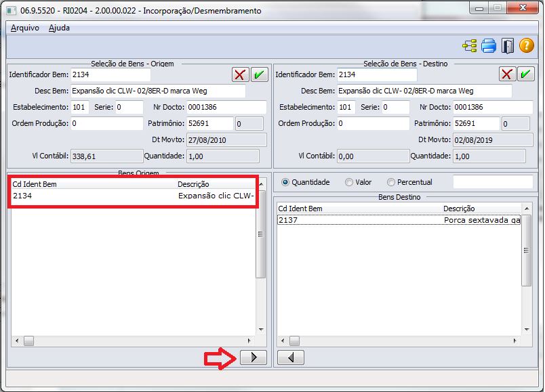Click Cd Ident Bem header in Bens Destino
The width and height of the screenshot is (545, 392).
[x=300, y=209]
